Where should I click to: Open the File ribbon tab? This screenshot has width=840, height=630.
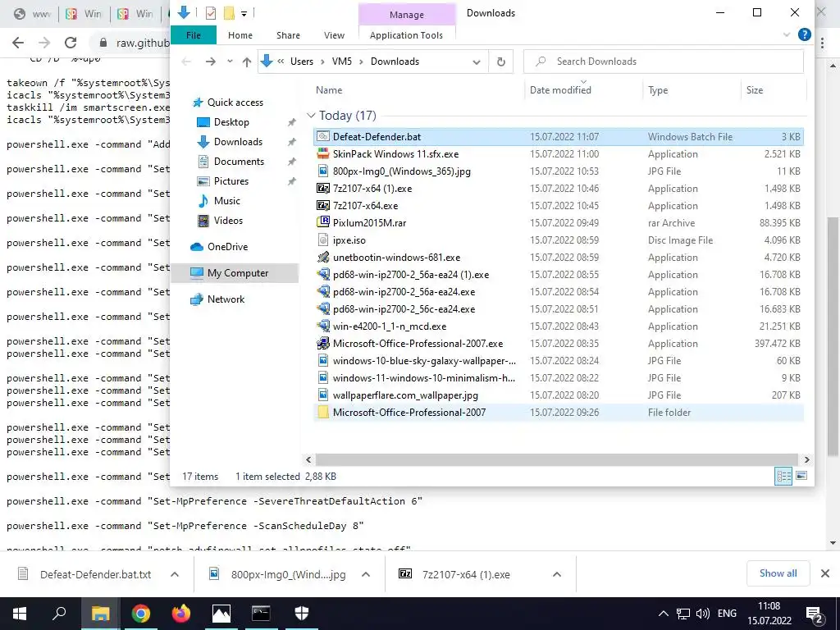[x=194, y=34]
